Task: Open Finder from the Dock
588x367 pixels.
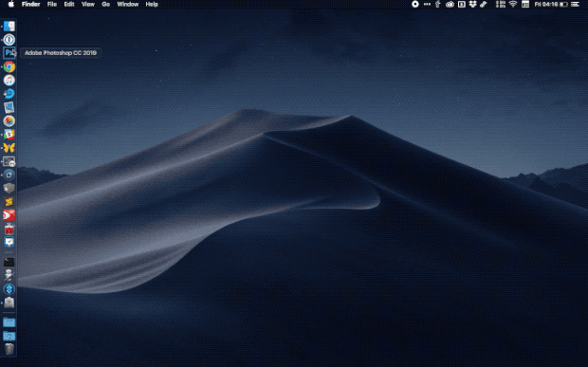Action: [9, 26]
